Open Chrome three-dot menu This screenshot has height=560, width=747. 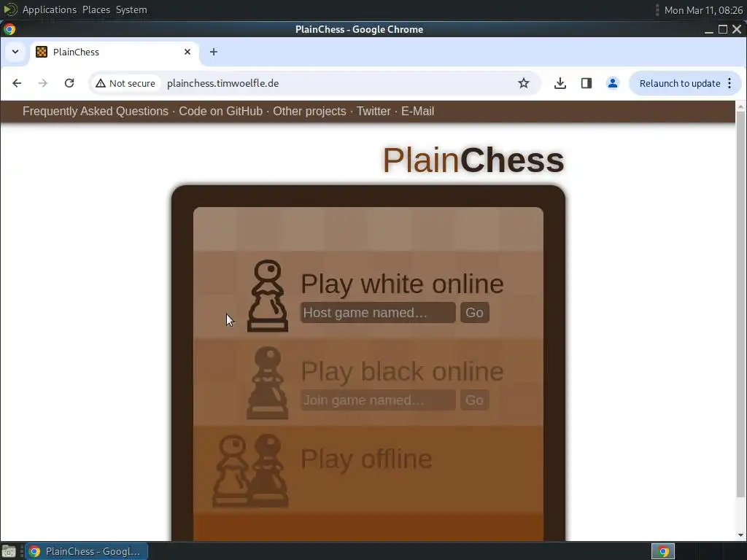point(729,83)
